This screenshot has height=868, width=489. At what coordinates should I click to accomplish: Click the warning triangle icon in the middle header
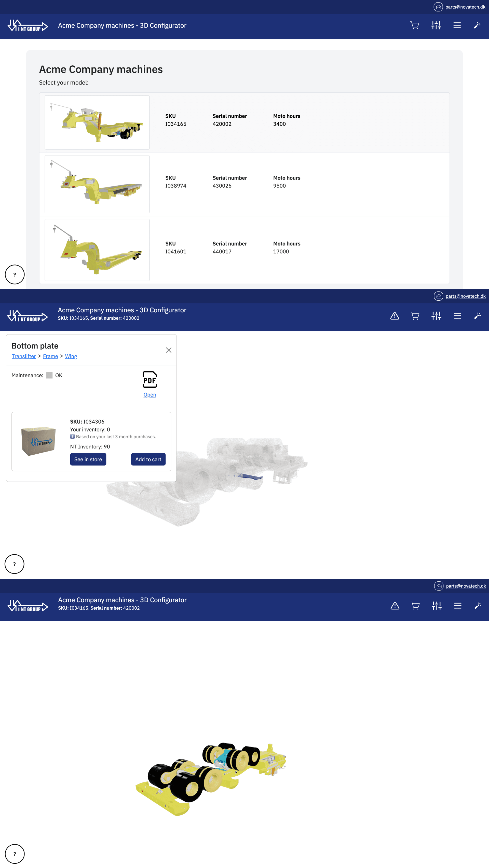pyautogui.click(x=394, y=316)
